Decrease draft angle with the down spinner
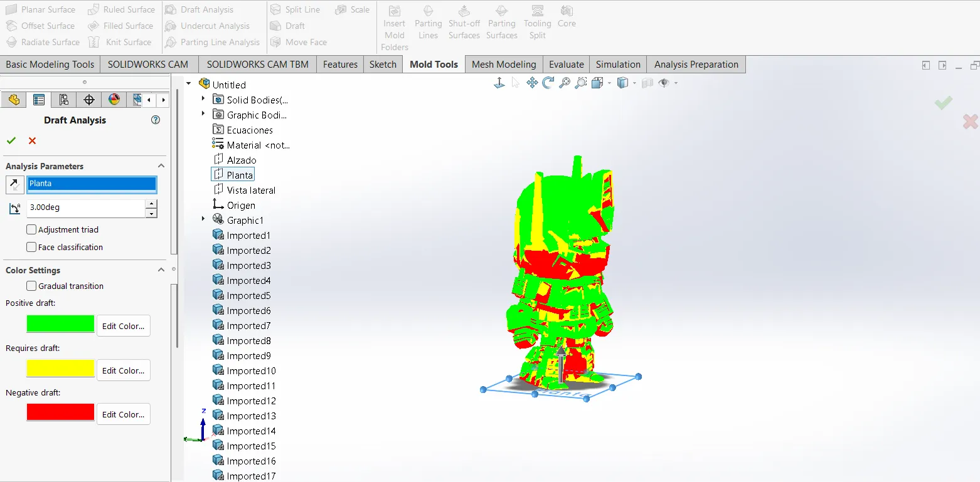This screenshot has width=980, height=482. [x=151, y=213]
